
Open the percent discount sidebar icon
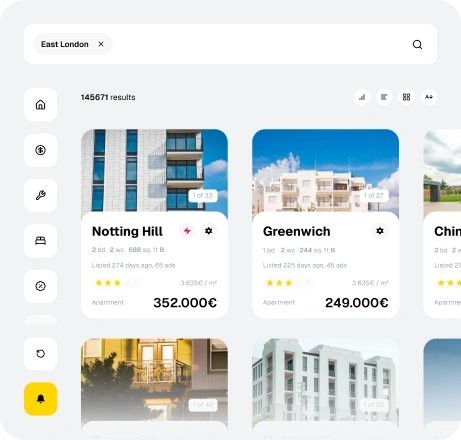40,286
